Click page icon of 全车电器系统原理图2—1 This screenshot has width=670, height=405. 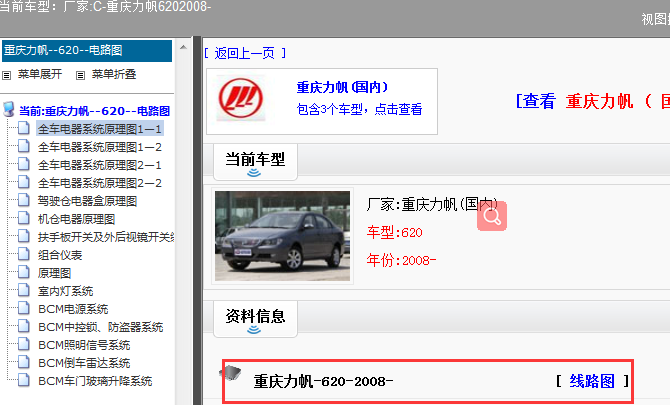(x=24, y=164)
